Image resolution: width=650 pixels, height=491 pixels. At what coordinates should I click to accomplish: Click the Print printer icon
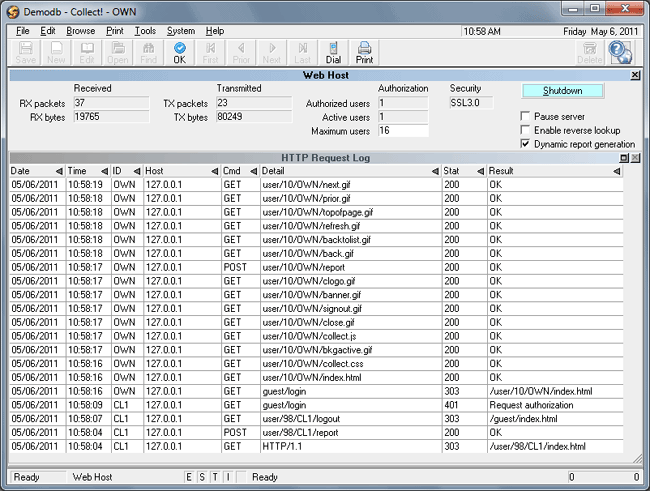(x=364, y=53)
